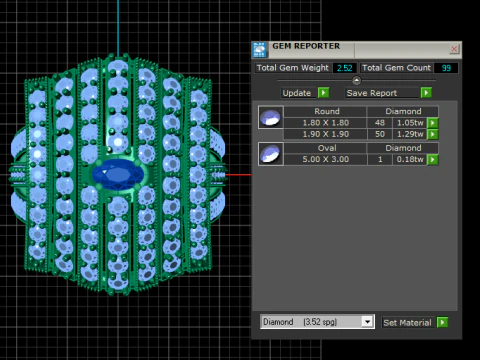Click the 1.29tw weight cell
This screenshot has height=360, width=480.
(410, 134)
